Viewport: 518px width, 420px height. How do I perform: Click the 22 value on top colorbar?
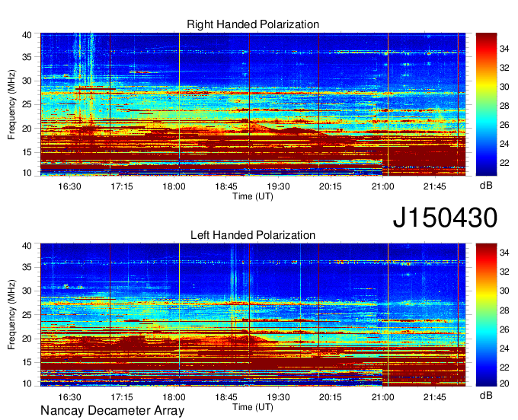504,163
